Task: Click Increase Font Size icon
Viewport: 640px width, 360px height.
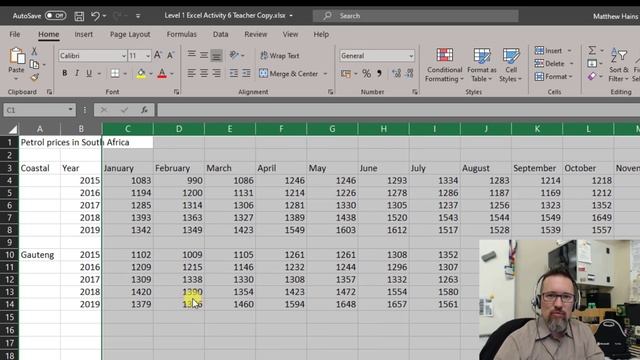Action: [158, 55]
